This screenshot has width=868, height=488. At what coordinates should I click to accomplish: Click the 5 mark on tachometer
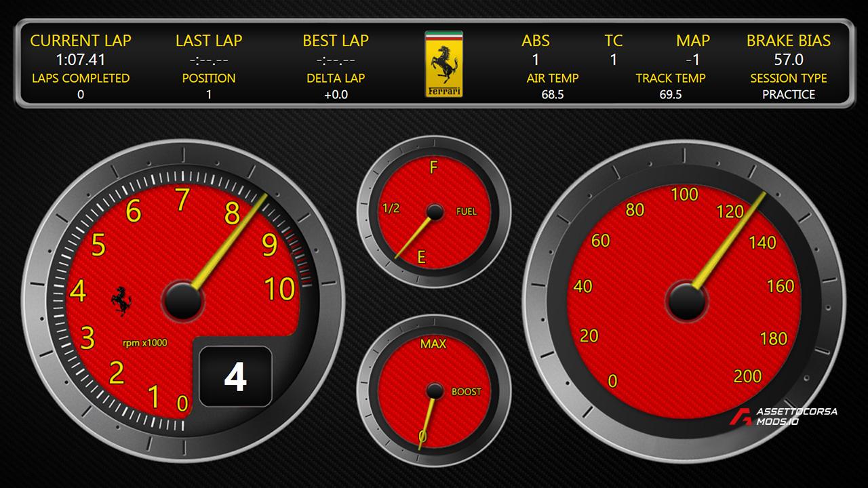click(x=98, y=245)
